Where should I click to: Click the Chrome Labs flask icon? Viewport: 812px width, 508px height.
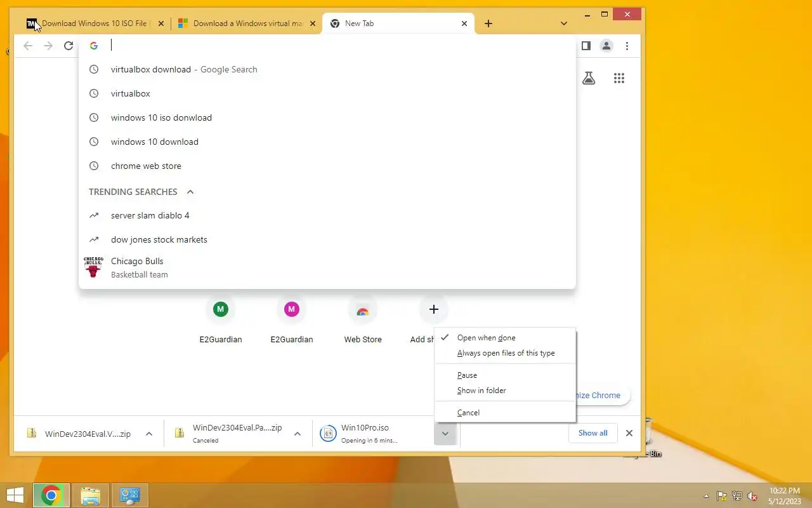pyautogui.click(x=589, y=78)
